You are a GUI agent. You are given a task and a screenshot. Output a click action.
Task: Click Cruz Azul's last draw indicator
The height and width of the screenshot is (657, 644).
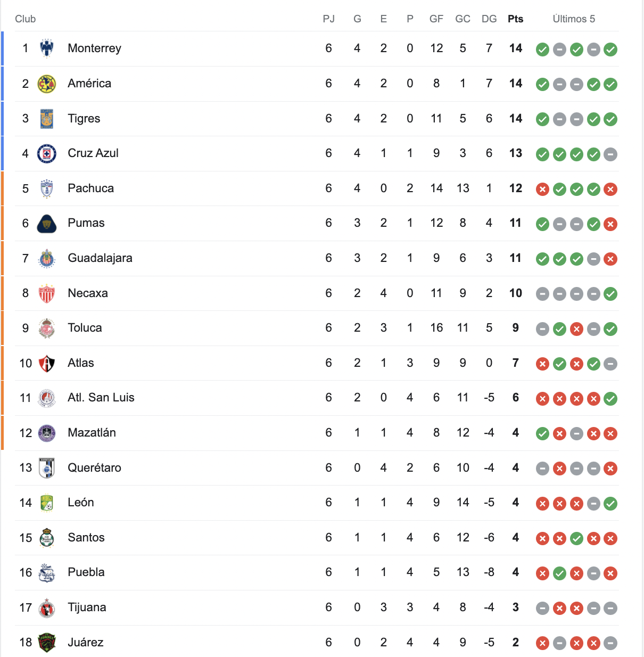[x=610, y=154]
